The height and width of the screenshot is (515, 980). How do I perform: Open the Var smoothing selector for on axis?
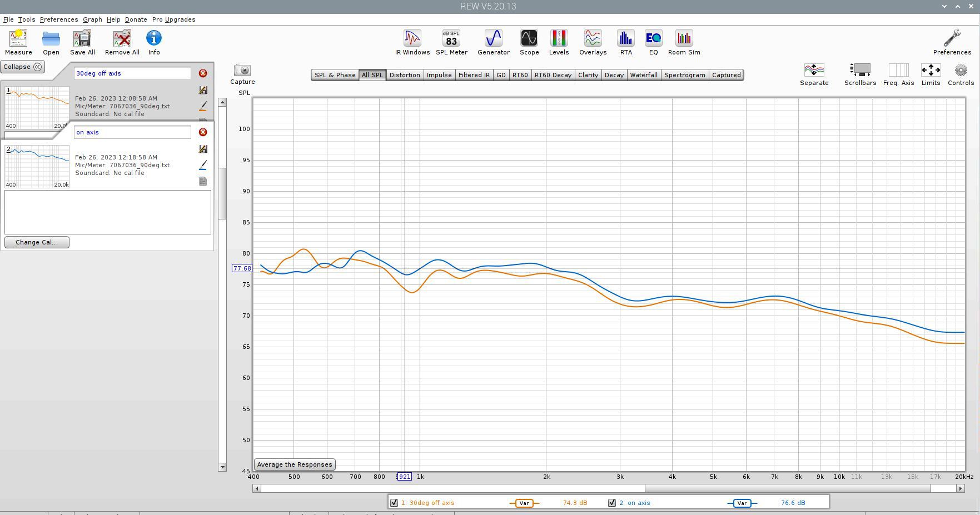tap(742, 503)
